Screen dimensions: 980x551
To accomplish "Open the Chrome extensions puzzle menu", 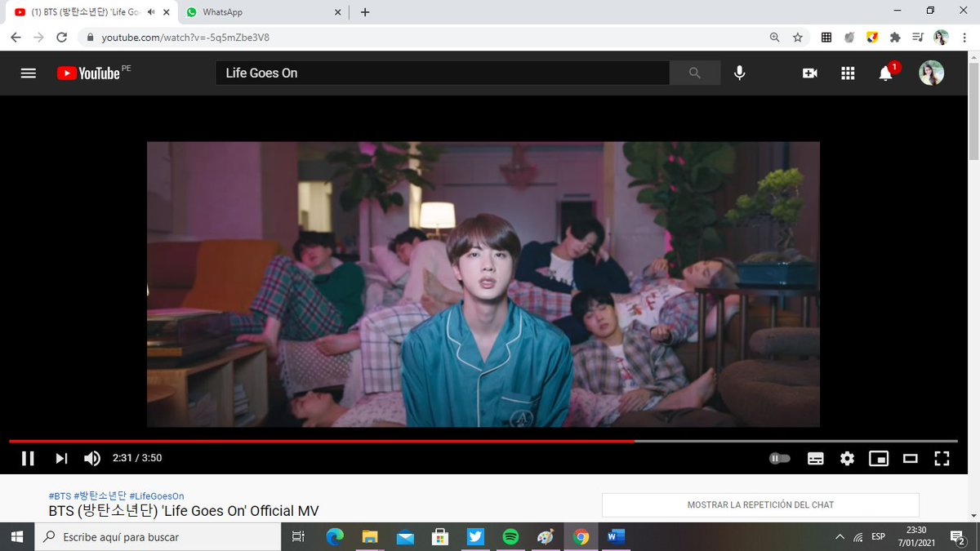I will tap(895, 38).
